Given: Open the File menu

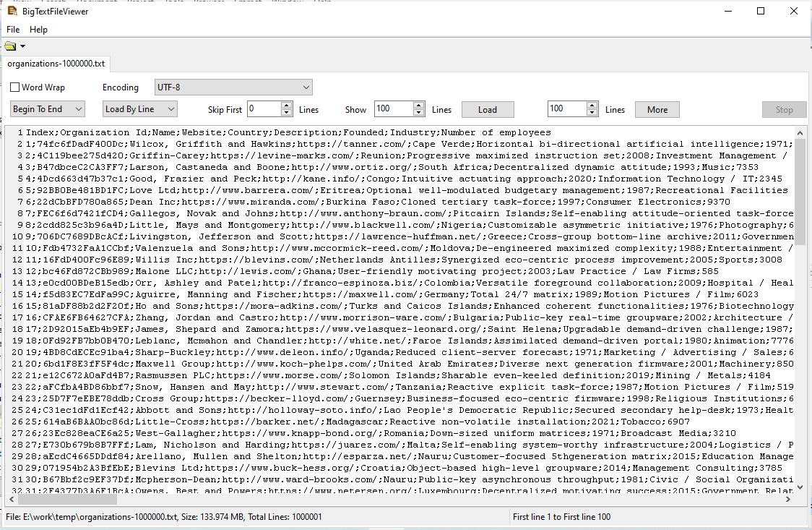Looking at the screenshot, I should 13,30.
